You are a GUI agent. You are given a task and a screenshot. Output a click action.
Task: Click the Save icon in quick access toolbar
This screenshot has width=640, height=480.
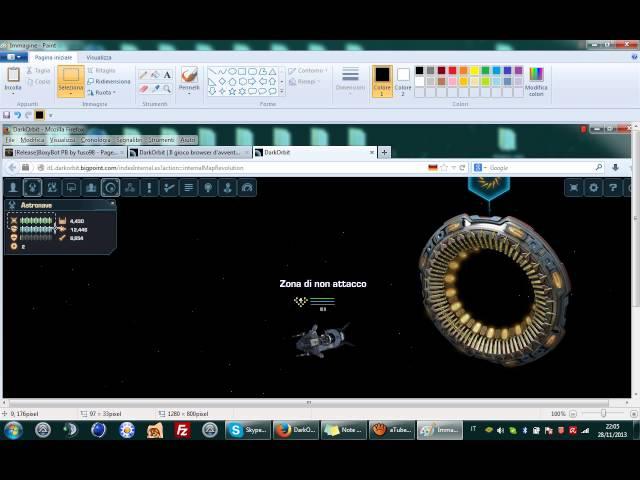tap(7, 115)
